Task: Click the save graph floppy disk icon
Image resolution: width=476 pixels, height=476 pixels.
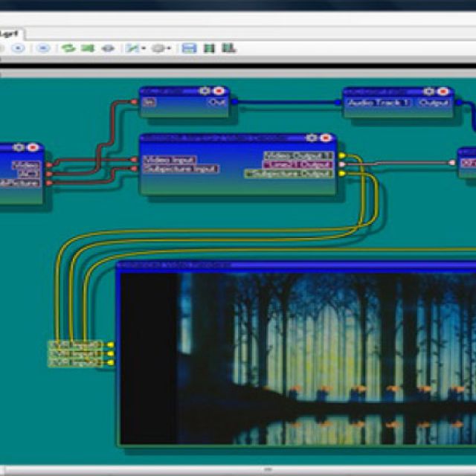Action: click(189, 48)
